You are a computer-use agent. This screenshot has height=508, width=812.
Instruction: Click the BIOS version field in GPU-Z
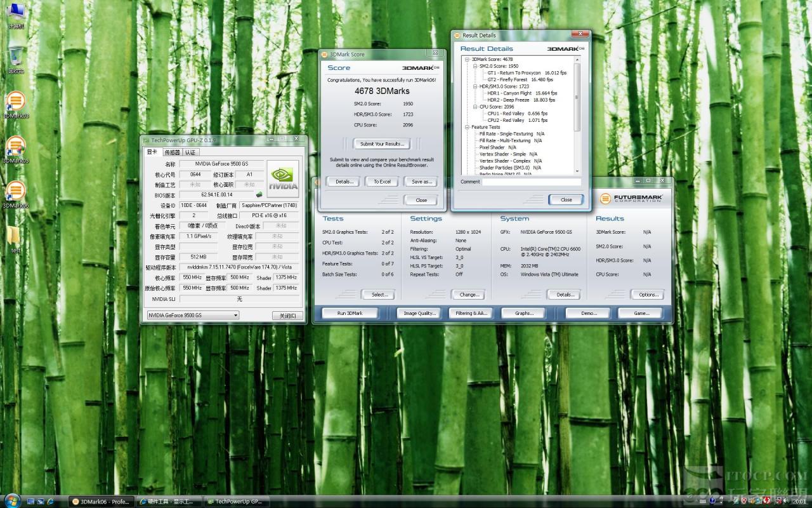[216, 194]
